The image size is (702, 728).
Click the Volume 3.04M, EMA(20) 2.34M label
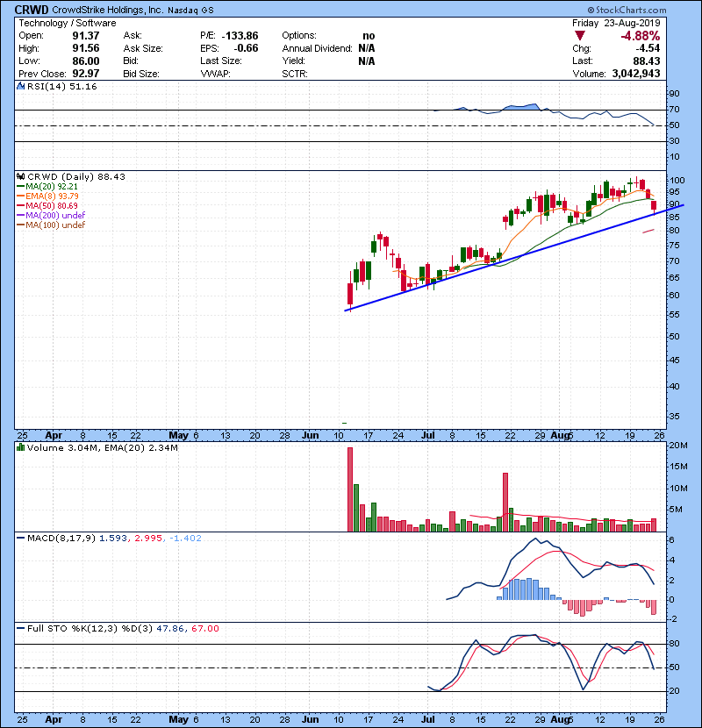102,448
